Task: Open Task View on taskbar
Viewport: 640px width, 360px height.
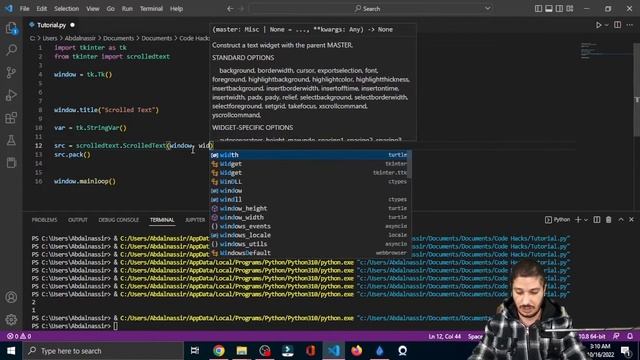Action: (x=195, y=351)
